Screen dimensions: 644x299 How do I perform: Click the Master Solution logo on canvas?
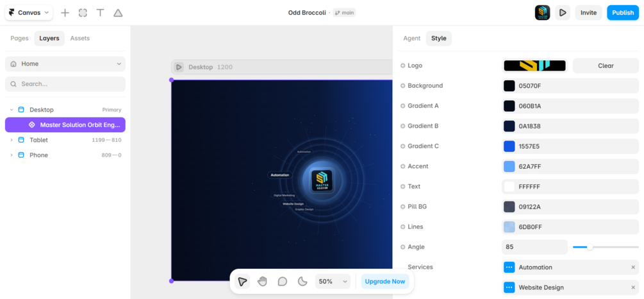point(322,181)
